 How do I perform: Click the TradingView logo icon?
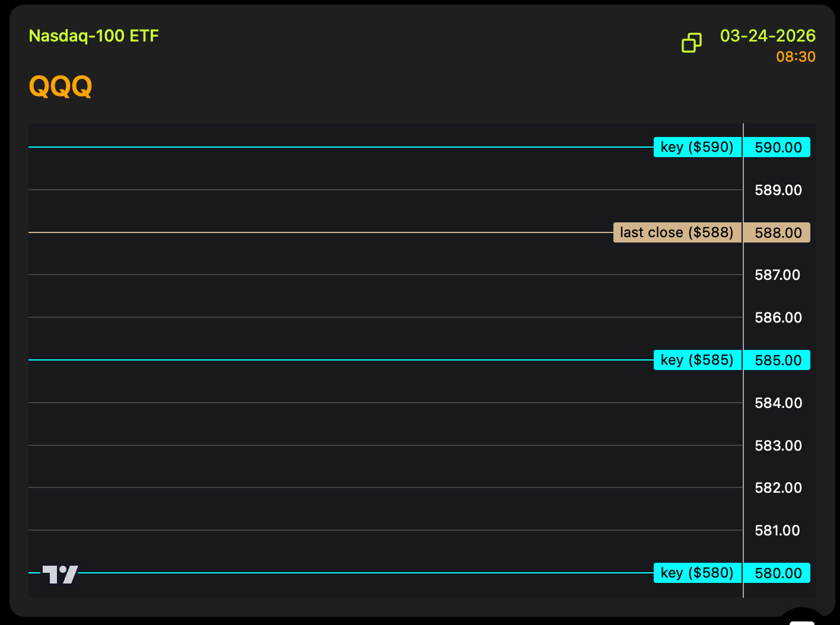[x=60, y=574]
